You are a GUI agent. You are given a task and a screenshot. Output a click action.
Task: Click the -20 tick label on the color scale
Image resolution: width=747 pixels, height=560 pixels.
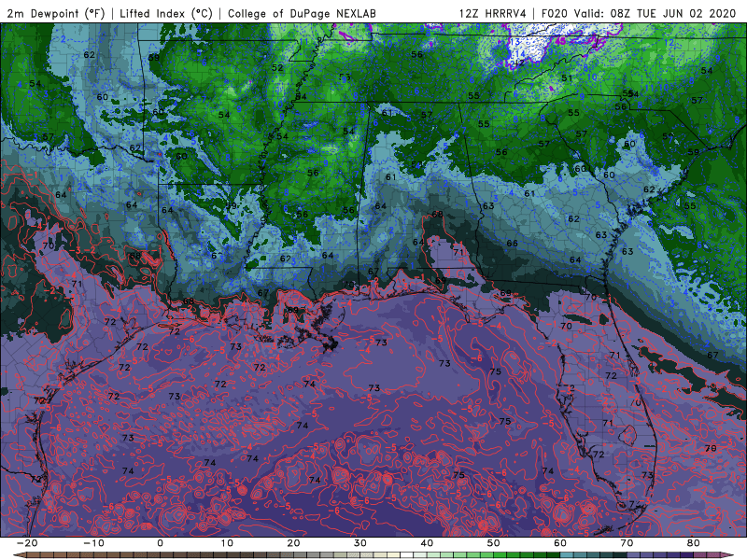(x=27, y=543)
